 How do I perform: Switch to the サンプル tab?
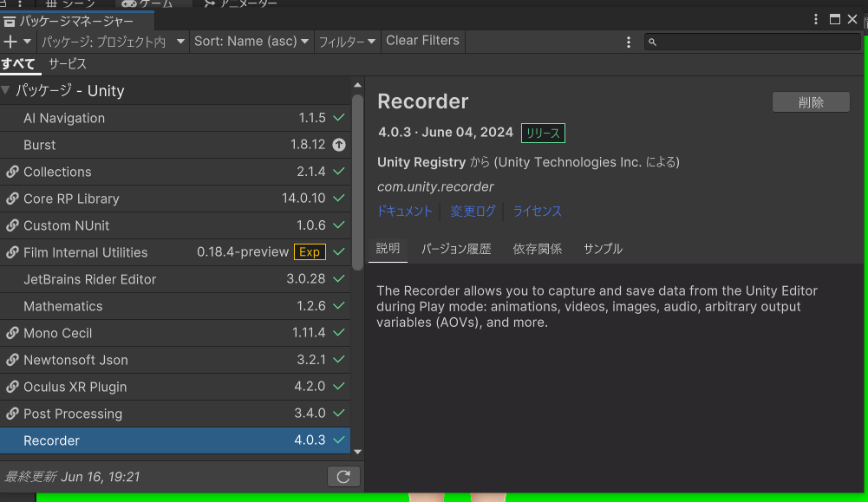click(x=603, y=249)
